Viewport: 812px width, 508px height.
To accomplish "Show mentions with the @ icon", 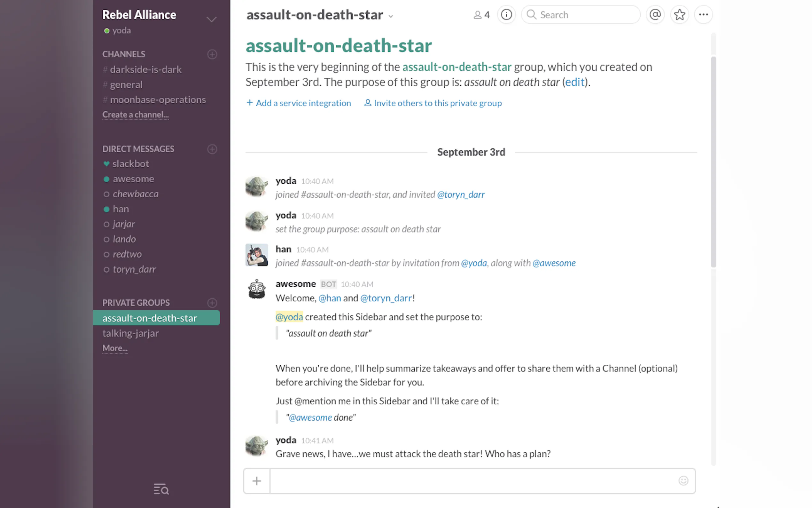I will coord(655,15).
